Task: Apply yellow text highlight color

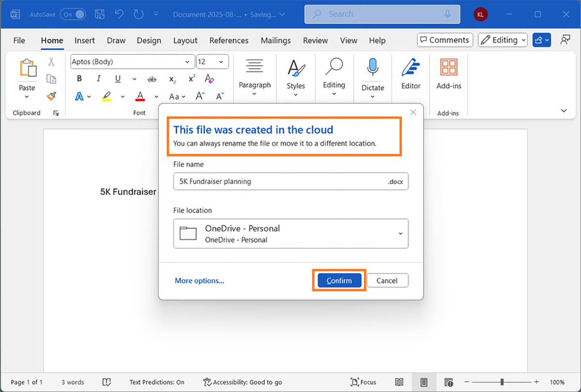Action: (107, 96)
